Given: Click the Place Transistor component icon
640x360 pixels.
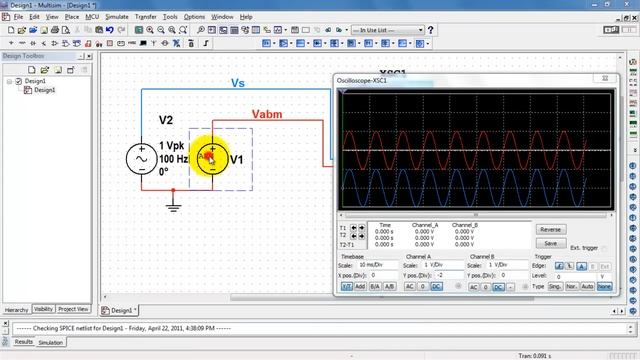Looking at the screenshot, I should (44, 43).
